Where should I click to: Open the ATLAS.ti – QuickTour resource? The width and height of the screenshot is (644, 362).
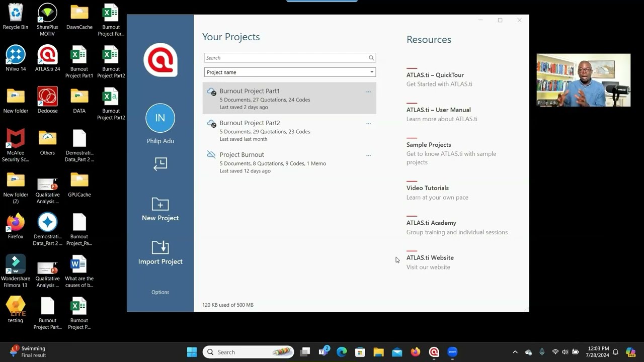point(435,75)
